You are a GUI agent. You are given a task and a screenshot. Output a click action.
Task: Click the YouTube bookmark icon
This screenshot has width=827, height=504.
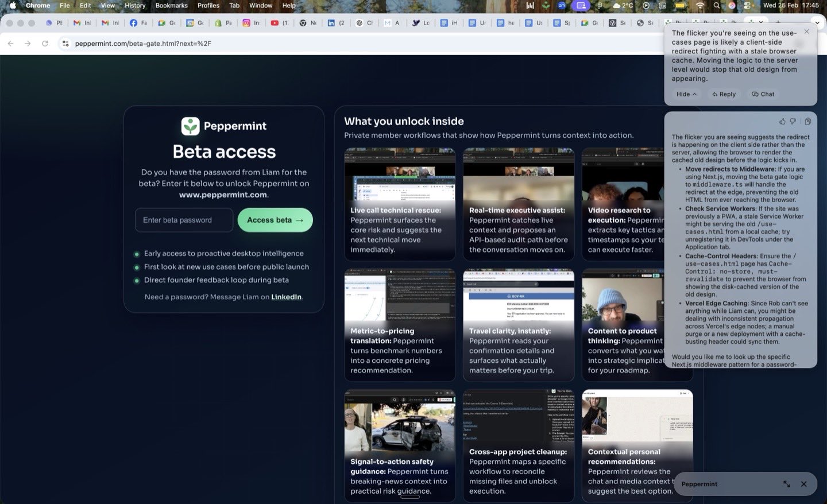click(x=275, y=23)
